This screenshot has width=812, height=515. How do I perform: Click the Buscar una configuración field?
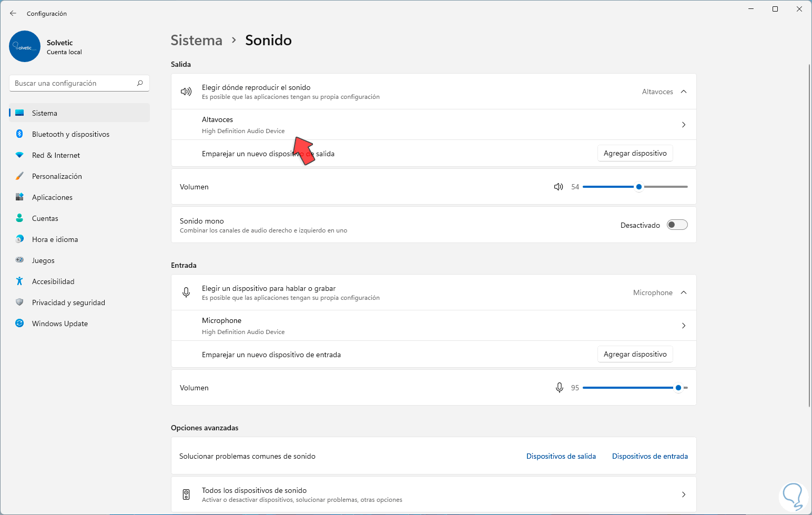click(x=74, y=83)
